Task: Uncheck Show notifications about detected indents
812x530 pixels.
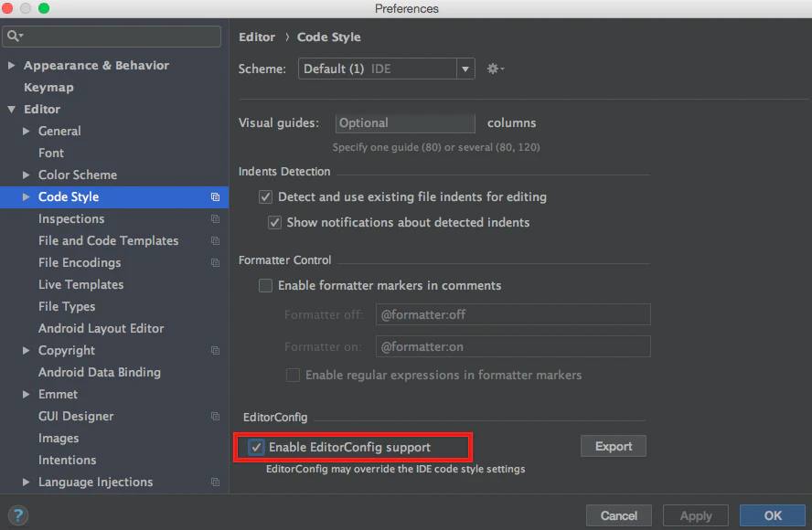Action: point(274,223)
